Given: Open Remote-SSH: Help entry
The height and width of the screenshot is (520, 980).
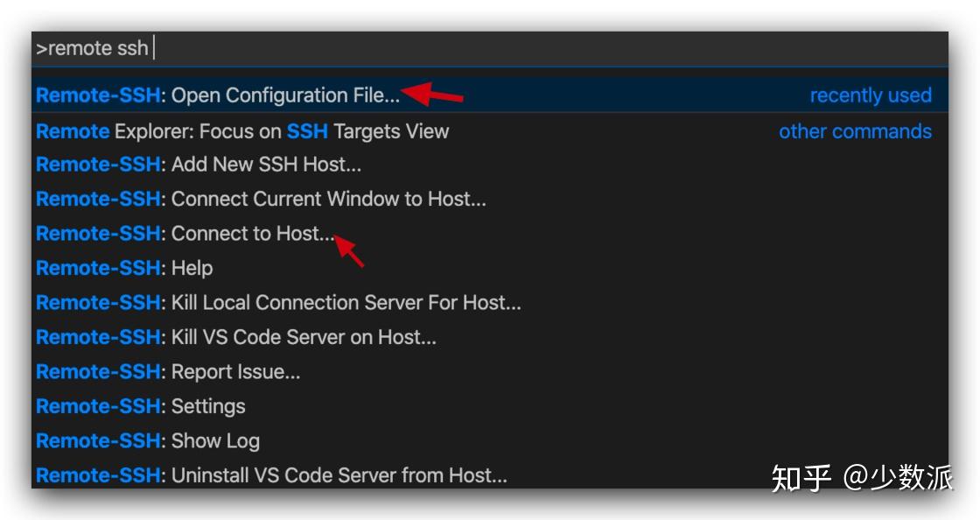Looking at the screenshot, I should 490,268.
